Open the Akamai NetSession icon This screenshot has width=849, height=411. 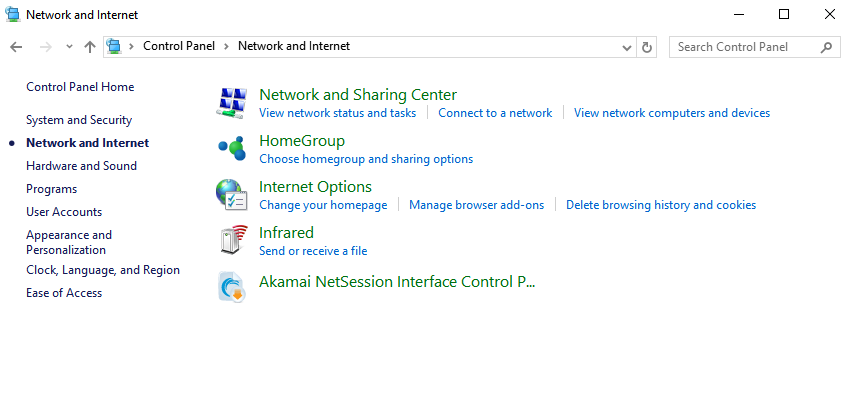pos(232,286)
